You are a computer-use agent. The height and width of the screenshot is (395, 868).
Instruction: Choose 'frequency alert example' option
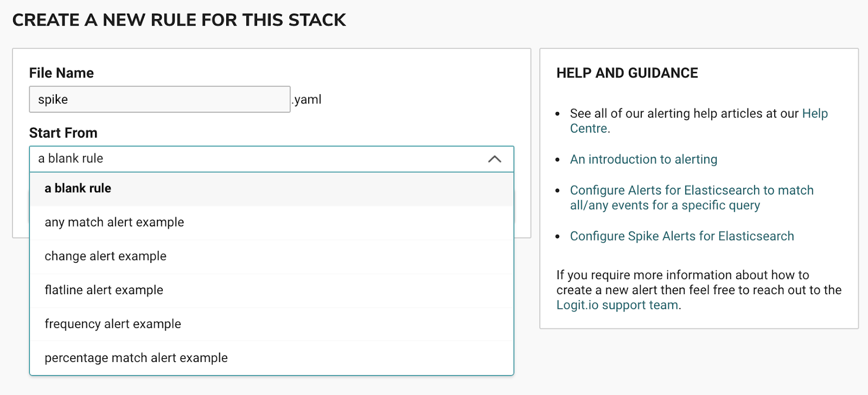pyautogui.click(x=113, y=324)
